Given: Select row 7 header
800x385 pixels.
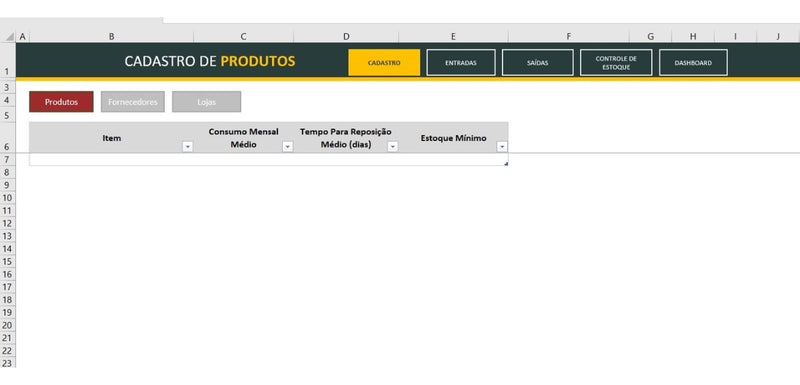Looking at the screenshot, I should (8, 160).
